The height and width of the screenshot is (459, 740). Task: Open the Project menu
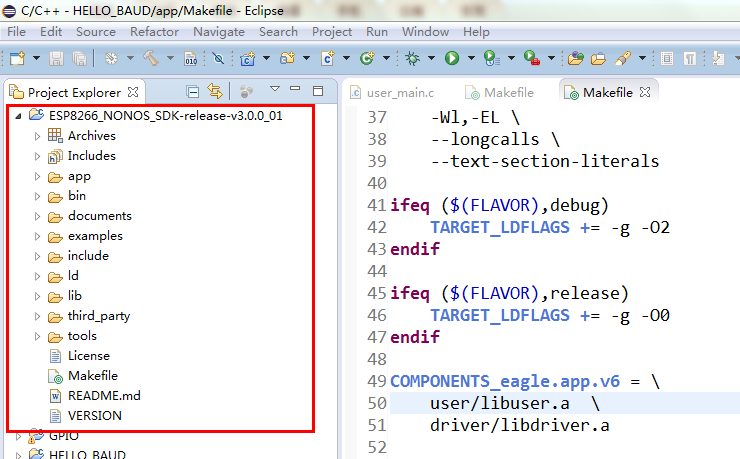332,32
